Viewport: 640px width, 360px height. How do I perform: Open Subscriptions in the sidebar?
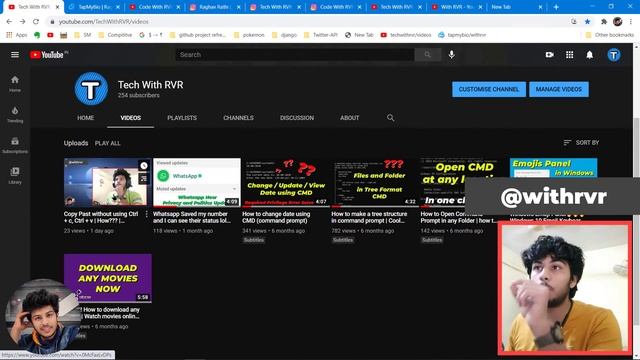[x=15, y=145]
